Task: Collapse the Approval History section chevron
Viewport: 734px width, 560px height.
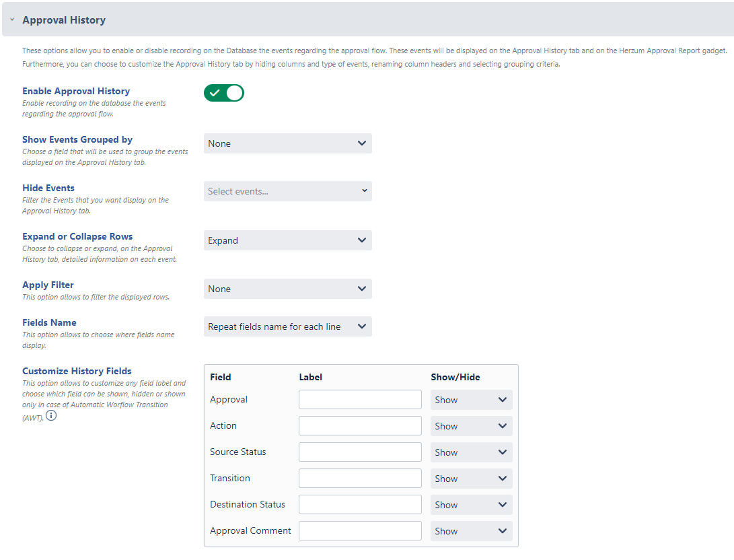Action: click(x=12, y=20)
